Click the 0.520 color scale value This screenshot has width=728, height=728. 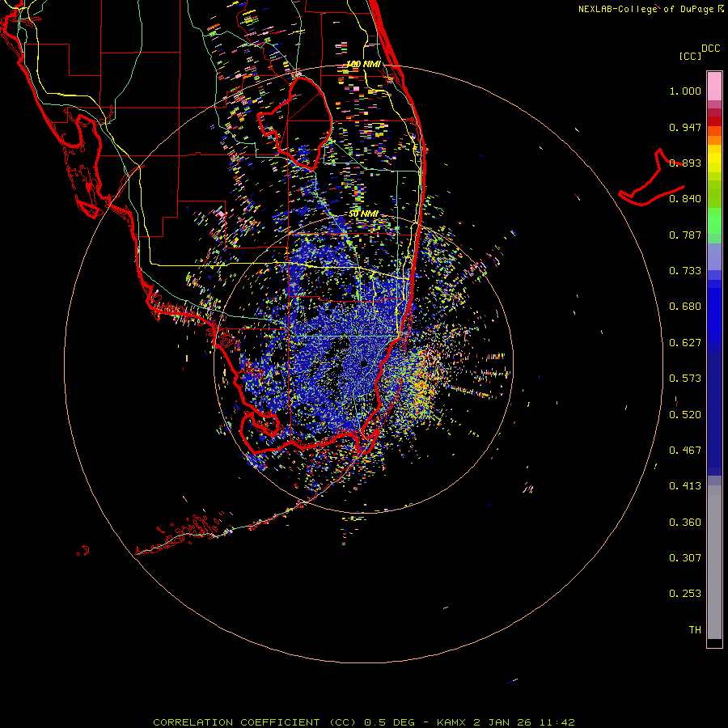click(x=685, y=415)
